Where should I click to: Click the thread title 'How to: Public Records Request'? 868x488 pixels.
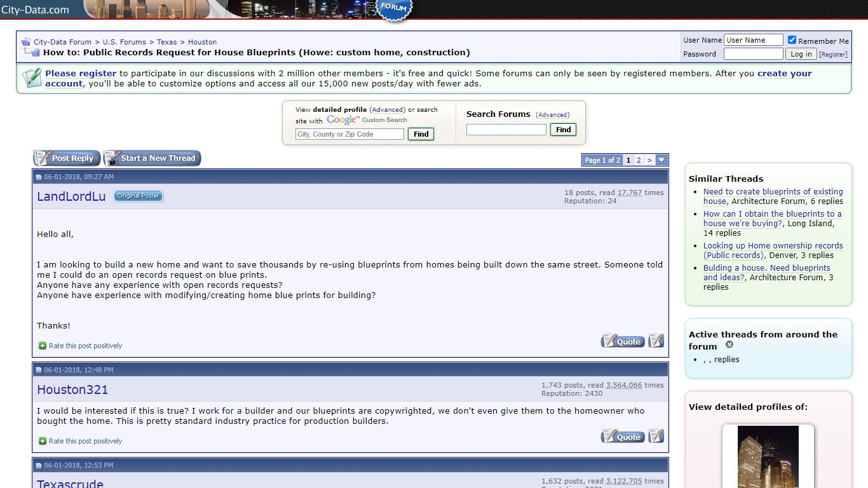[257, 53]
